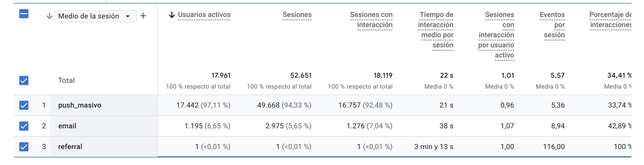Image resolution: width=644 pixels, height=165 pixels.
Task: Sort by Sesiones con interacción por usuario activo
Action: click(x=496, y=35)
